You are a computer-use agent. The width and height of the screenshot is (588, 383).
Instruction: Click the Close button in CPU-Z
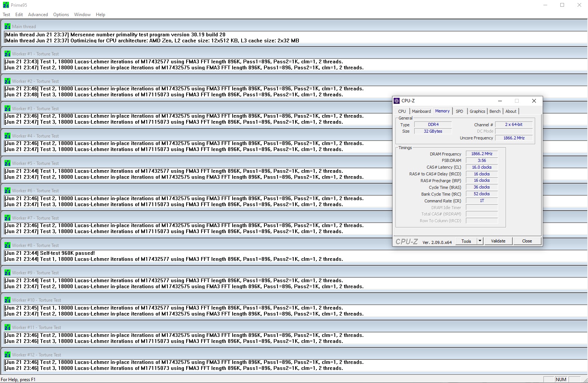[x=527, y=241]
